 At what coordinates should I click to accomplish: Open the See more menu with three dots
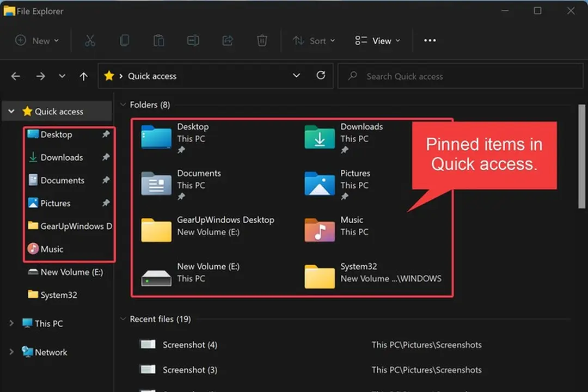430,40
